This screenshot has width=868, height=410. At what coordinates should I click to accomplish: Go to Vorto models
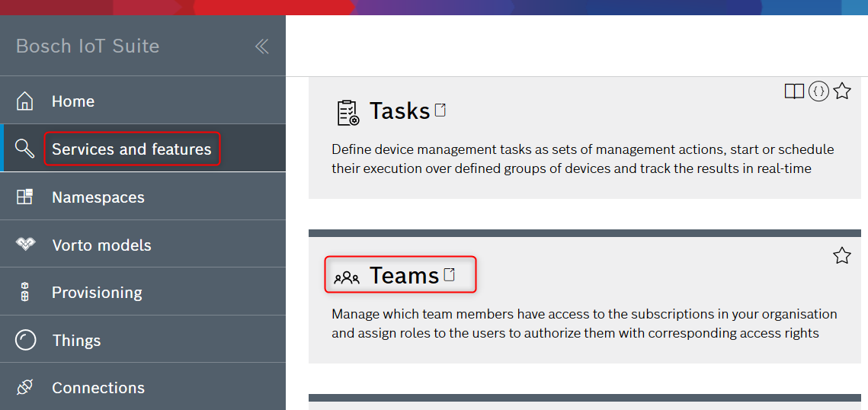143,244
